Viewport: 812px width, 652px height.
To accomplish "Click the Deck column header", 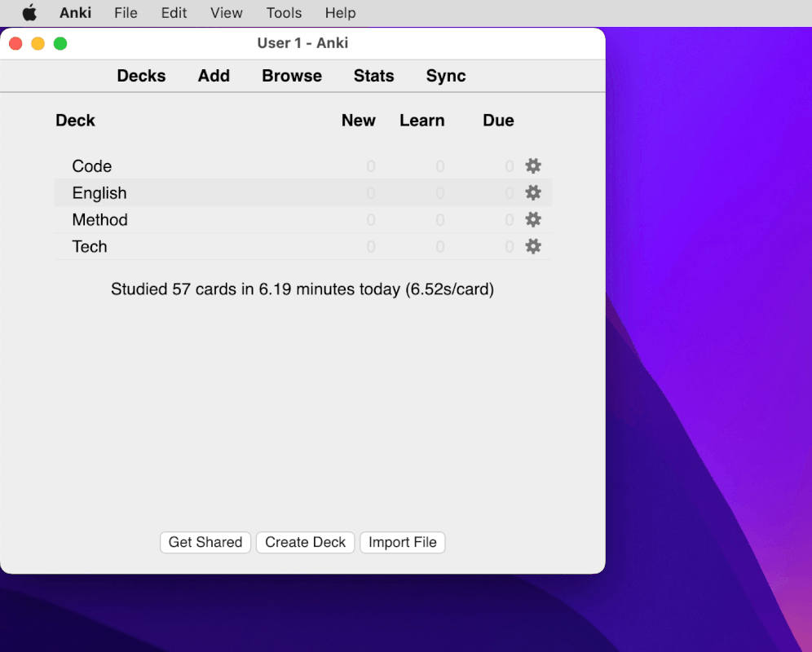I will click(75, 120).
